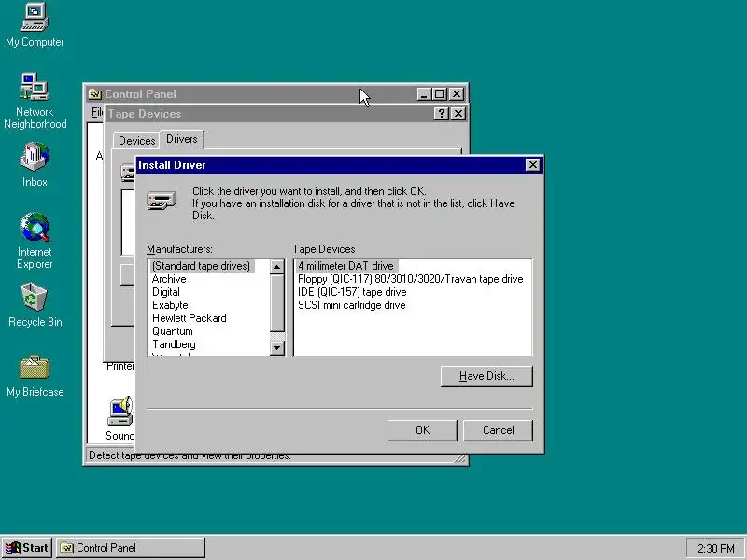The width and height of the screenshot is (747, 560).
Task: Select the Network Neighborhood desktop icon
Action: point(35,101)
